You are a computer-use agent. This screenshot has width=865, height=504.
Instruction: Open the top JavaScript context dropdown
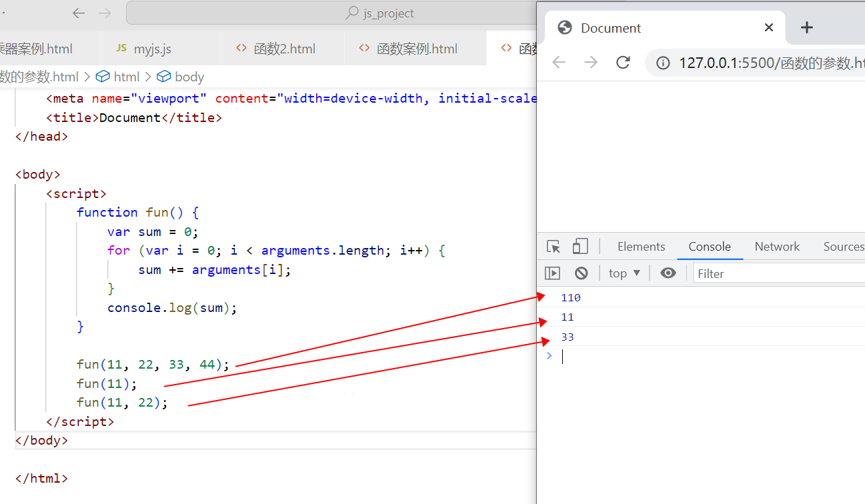624,273
